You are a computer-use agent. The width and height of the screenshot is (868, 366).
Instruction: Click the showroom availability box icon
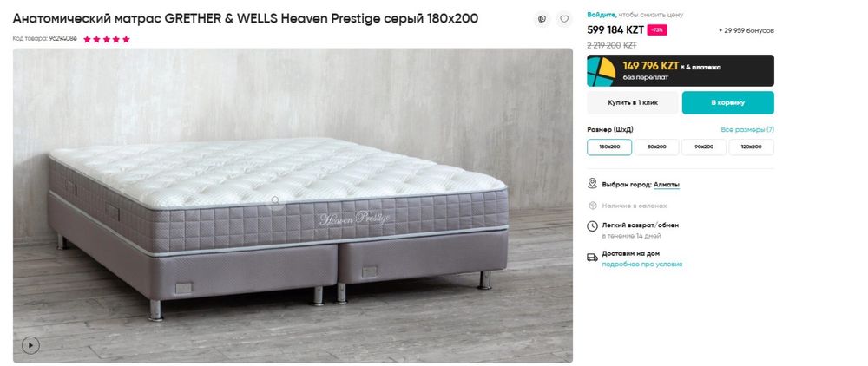592,206
